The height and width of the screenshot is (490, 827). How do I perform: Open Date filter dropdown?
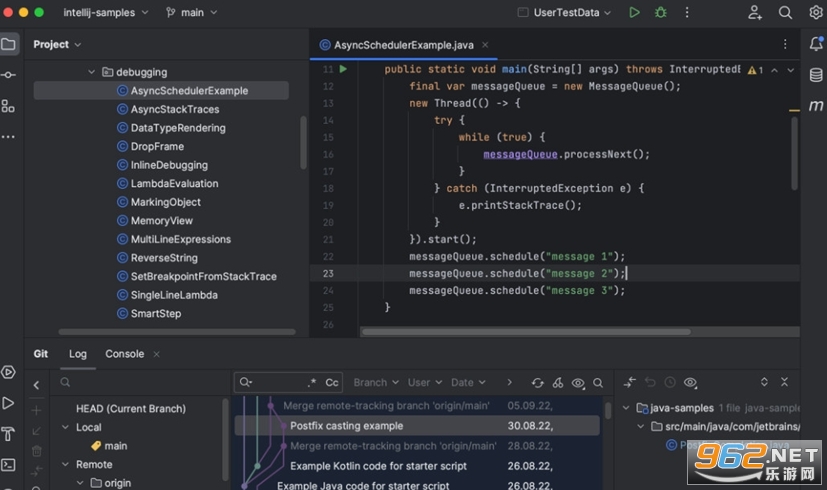(468, 382)
